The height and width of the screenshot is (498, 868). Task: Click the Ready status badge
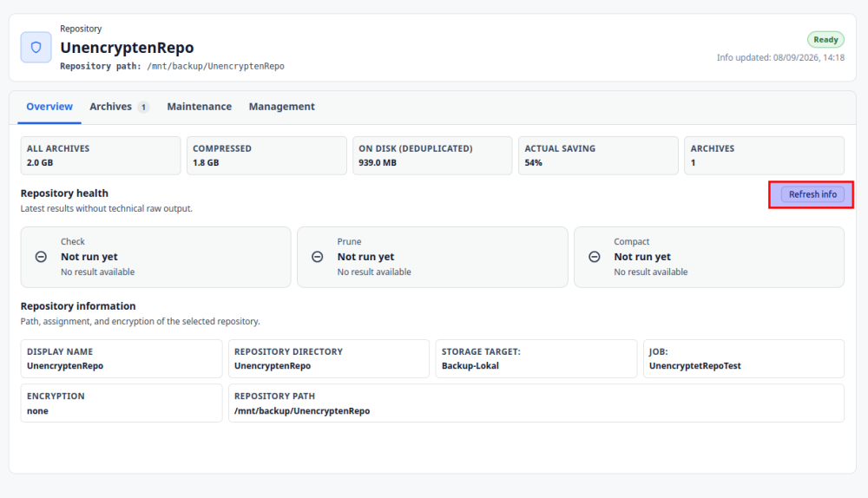[x=825, y=40]
